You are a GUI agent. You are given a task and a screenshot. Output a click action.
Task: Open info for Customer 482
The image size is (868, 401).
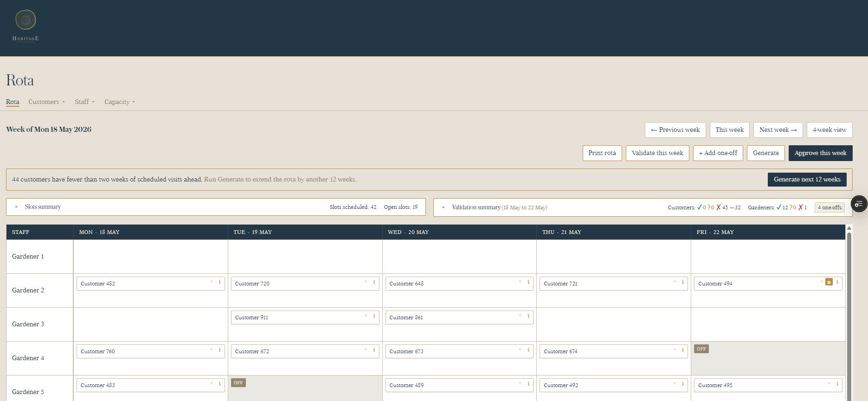tap(220, 282)
